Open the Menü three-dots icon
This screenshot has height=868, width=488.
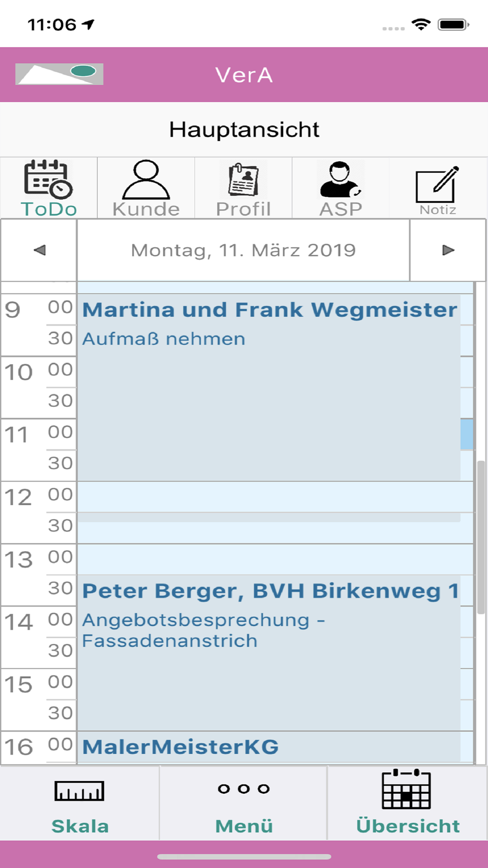244,789
